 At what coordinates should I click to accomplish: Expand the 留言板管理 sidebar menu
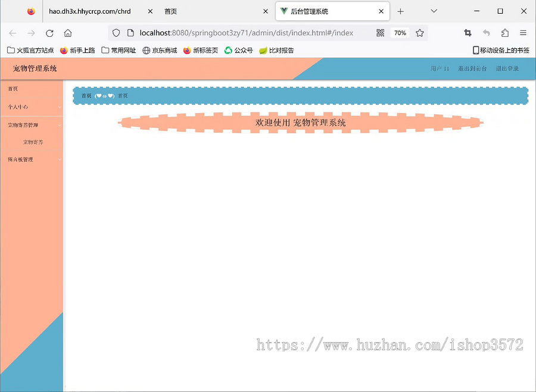pyautogui.click(x=32, y=159)
